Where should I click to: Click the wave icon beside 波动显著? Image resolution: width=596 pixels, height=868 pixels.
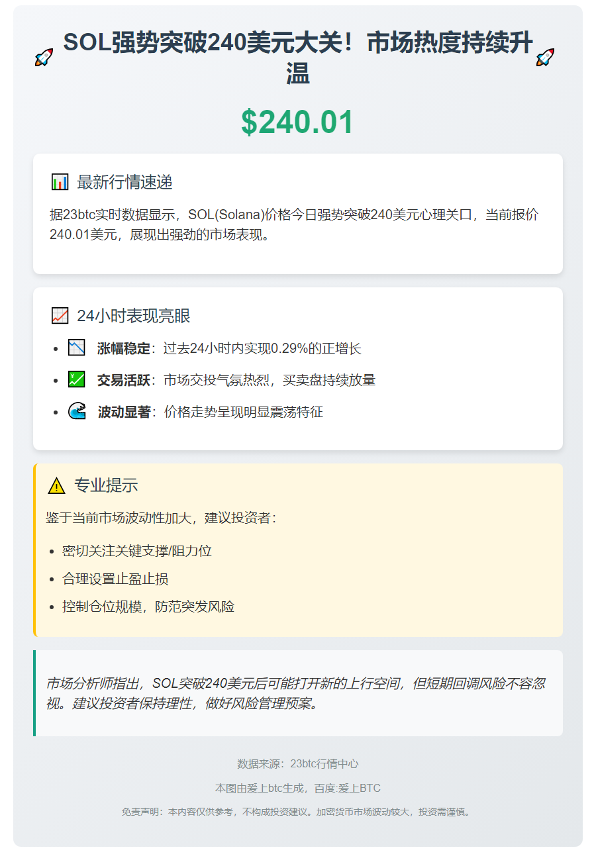coord(77,412)
